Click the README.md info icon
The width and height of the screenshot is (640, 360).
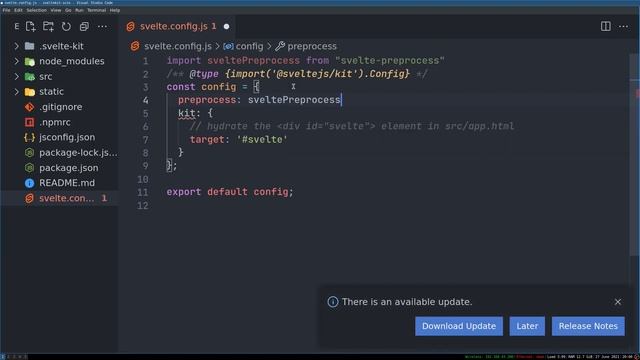pos(29,183)
